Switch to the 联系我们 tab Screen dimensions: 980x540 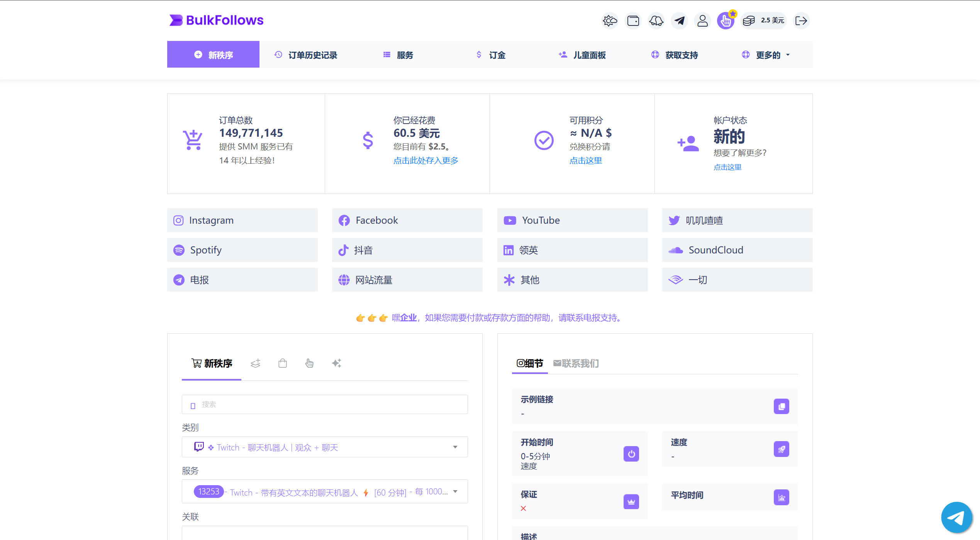coord(576,363)
